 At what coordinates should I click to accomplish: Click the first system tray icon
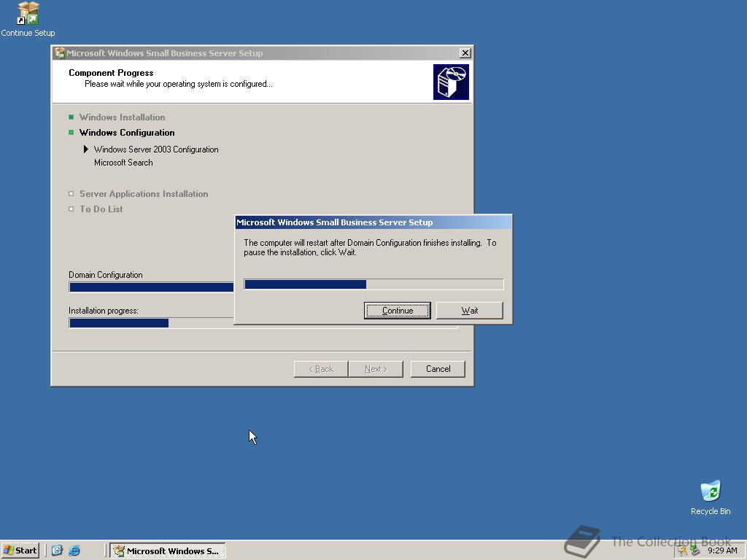point(683,551)
